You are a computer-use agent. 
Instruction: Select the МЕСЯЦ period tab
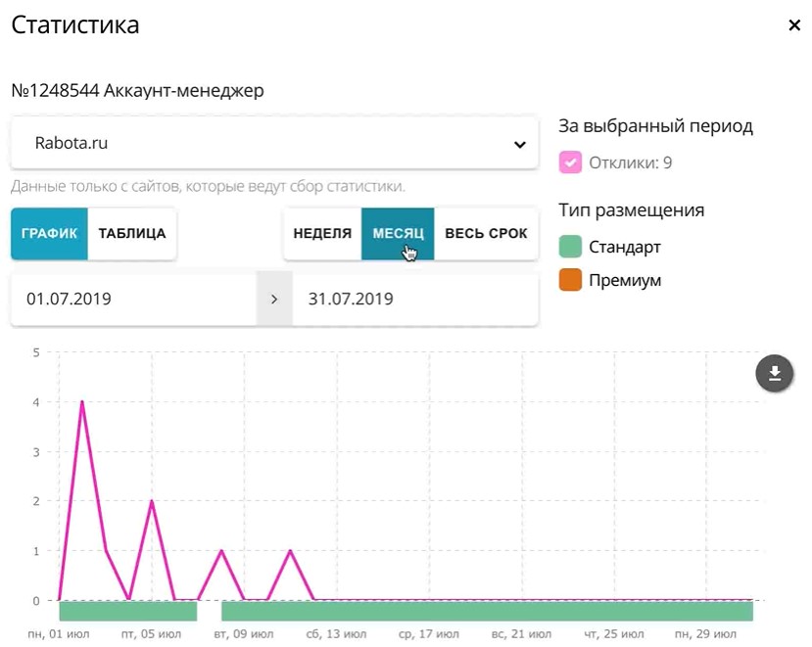398,233
